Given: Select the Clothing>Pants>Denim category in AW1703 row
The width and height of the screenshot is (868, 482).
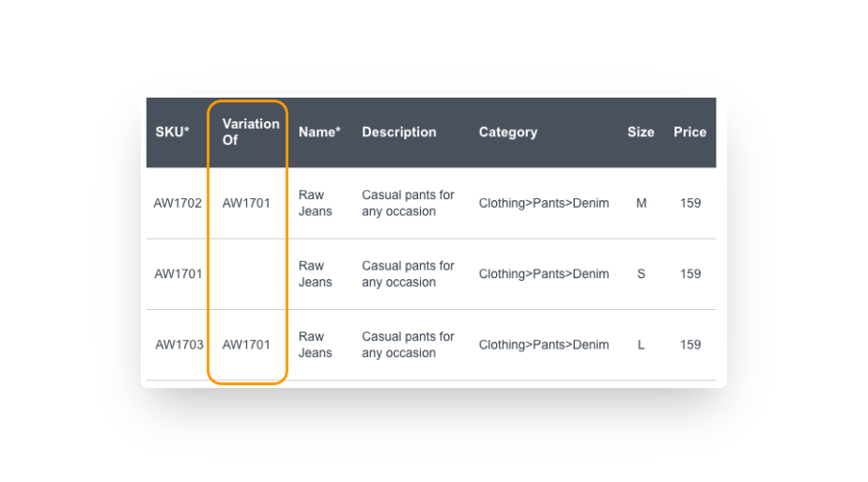Looking at the screenshot, I should coord(544,345).
